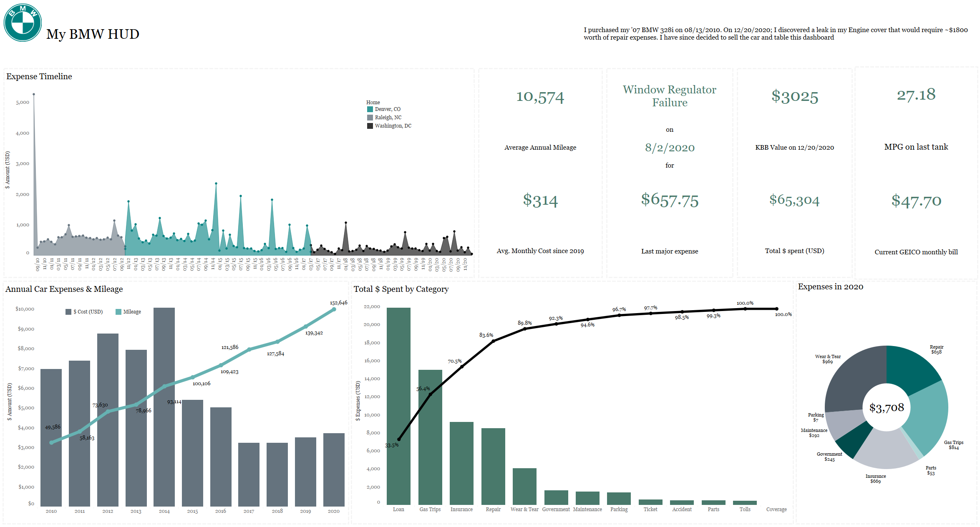The height and width of the screenshot is (527, 980).
Task: Click the Denver, CO legend color swatch
Action: 370,109
